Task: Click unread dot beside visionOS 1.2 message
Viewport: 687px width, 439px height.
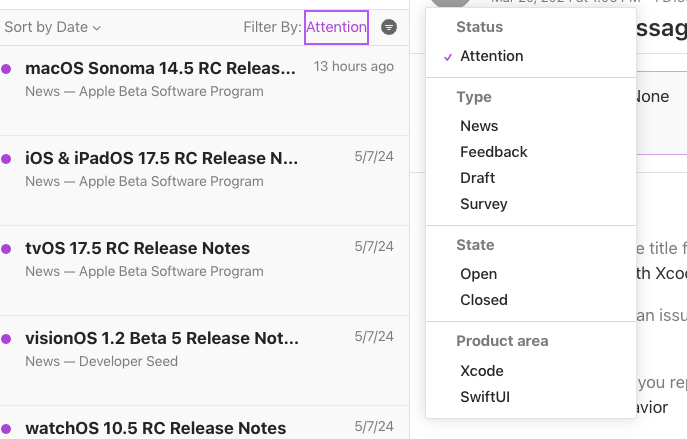Action: [6, 339]
